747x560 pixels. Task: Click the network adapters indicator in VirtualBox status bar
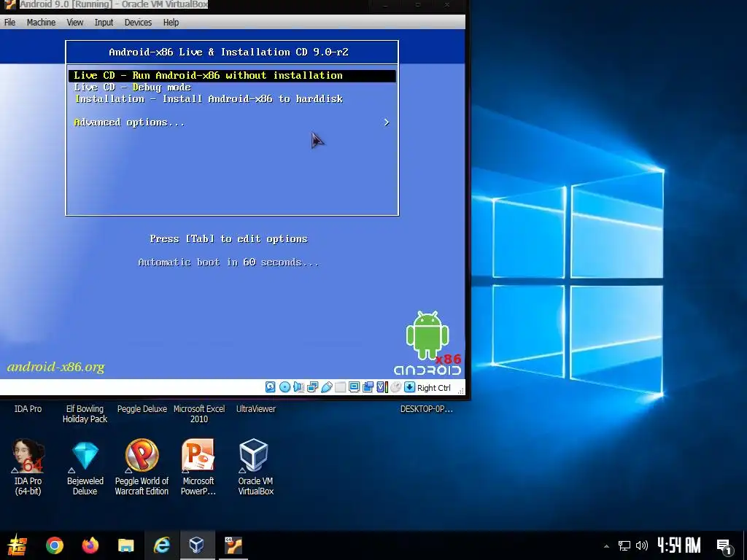pos(312,387)
